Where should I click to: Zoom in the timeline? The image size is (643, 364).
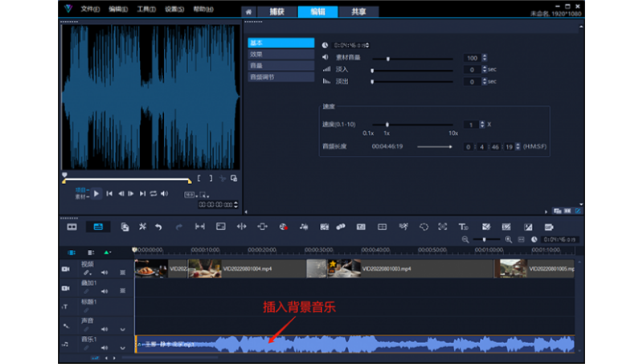point(508,239)
